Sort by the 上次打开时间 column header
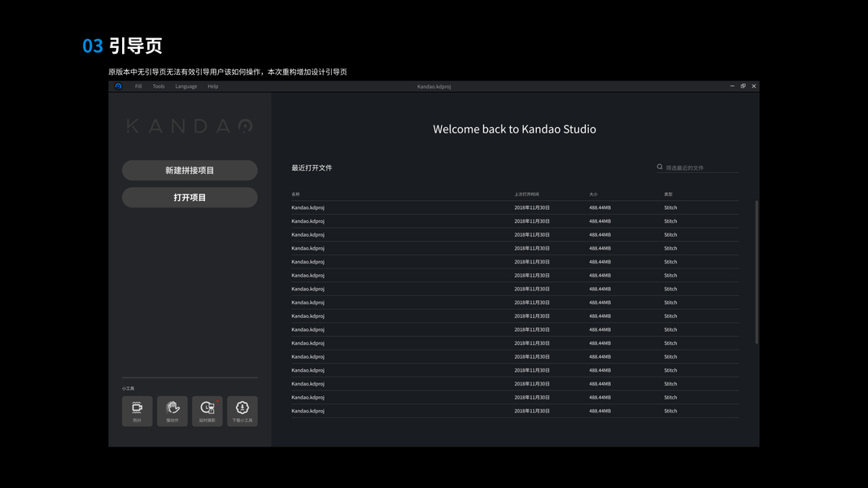The height and width of the screenshot is (488, 868). point(526,194)
